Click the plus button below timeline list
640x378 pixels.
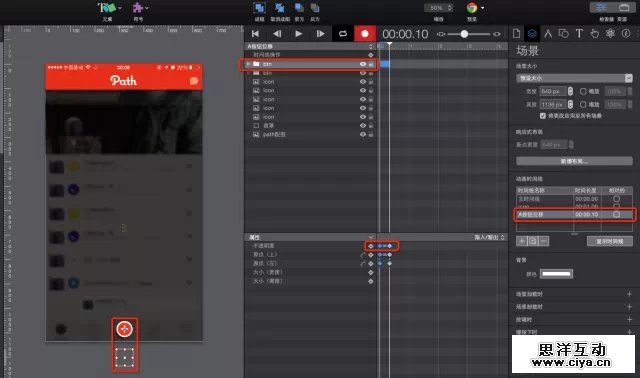tap(521, 241)
